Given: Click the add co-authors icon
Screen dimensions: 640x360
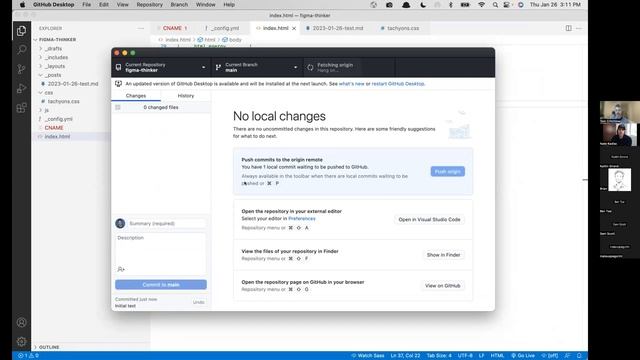Looking at the screenshot, I should point(121,269).
